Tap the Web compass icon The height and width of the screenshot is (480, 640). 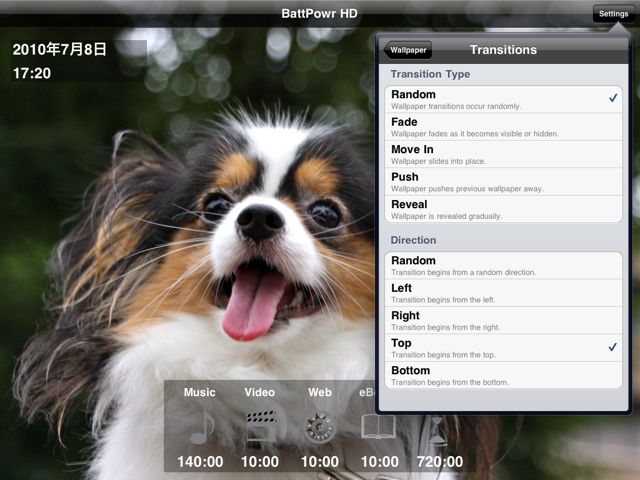point(320,428)
